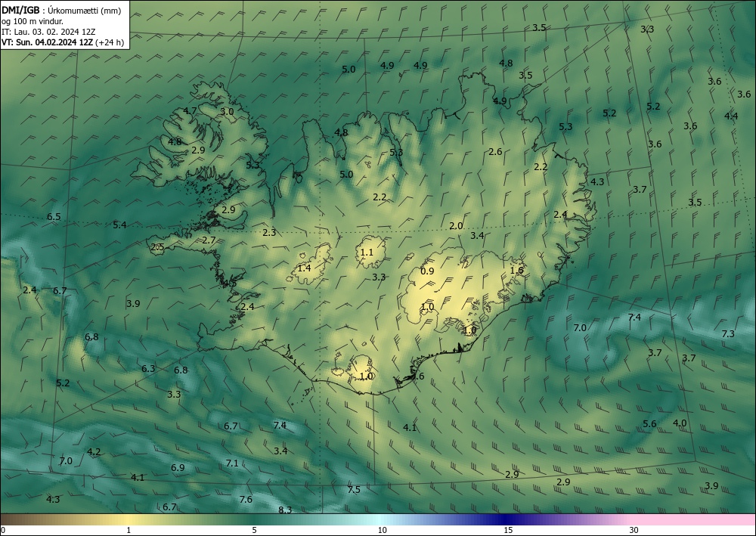The width and height of the screenshot is (756, 536).
Task: Select the 'IT: Lau. 03. 02. 2024 12Z' line
Action: tap(48, 32)
